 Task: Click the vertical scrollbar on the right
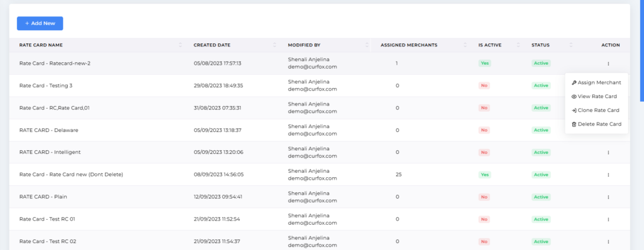(x=642, y=50)
